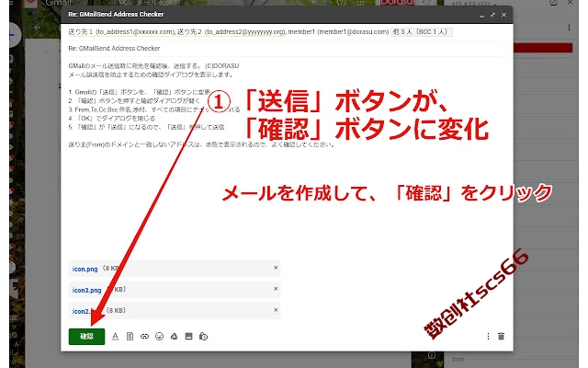
Task: Click insert from Google Drive icon
Action: click(174, 337)
